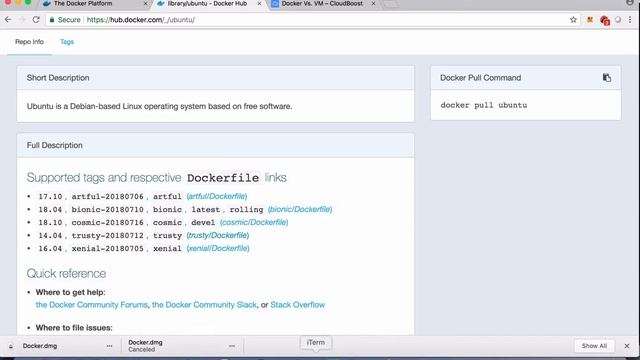Close The Docker Platform tab

click(x=145, y=4)
